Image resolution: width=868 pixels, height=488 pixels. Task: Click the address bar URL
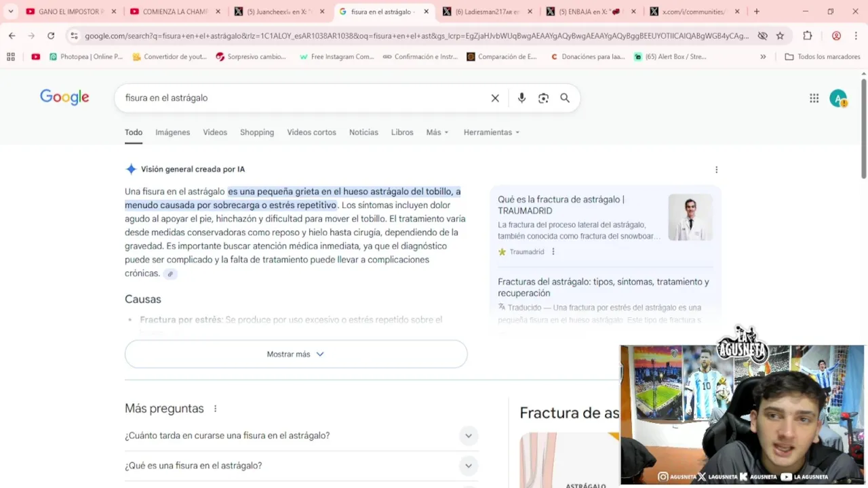point(416,36)
